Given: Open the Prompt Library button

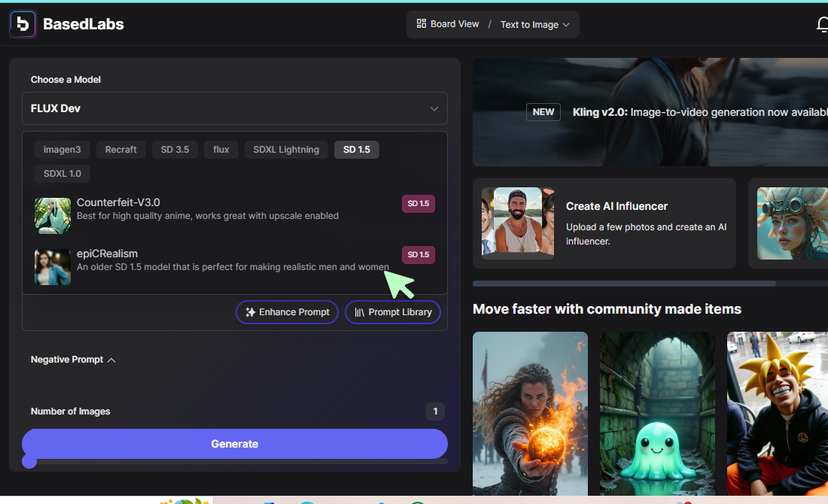Looking at the screenshot, I should coord(392,312).
